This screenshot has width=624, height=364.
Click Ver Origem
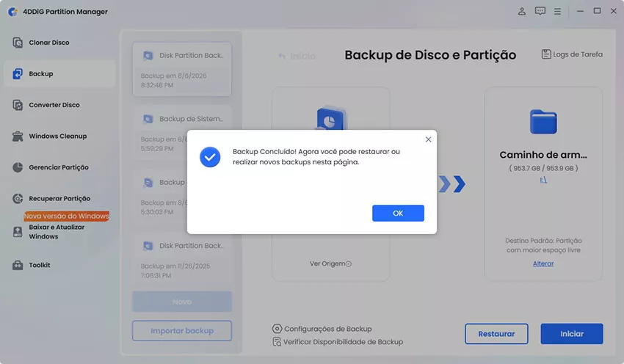(x=327, y=263)
